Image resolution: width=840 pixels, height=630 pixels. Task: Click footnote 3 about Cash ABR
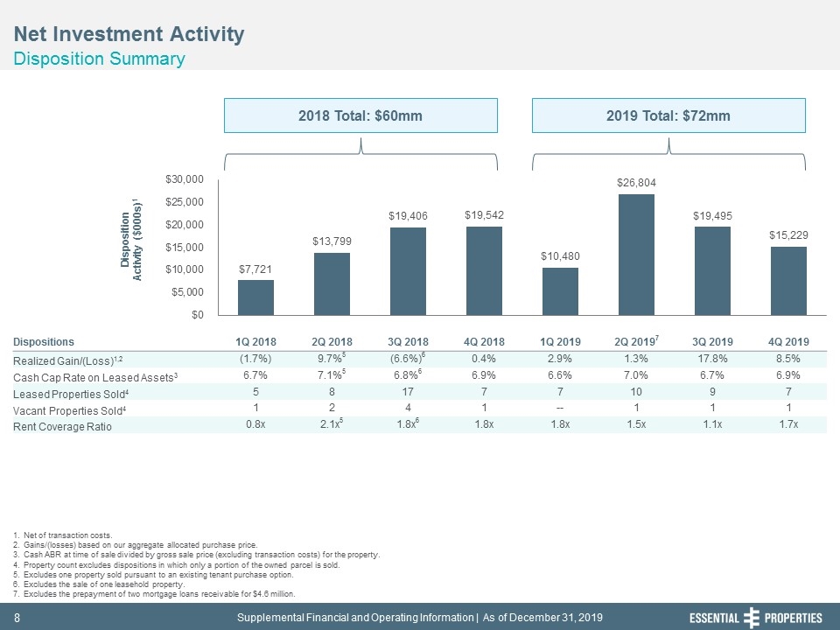click(x=197, y=555)
